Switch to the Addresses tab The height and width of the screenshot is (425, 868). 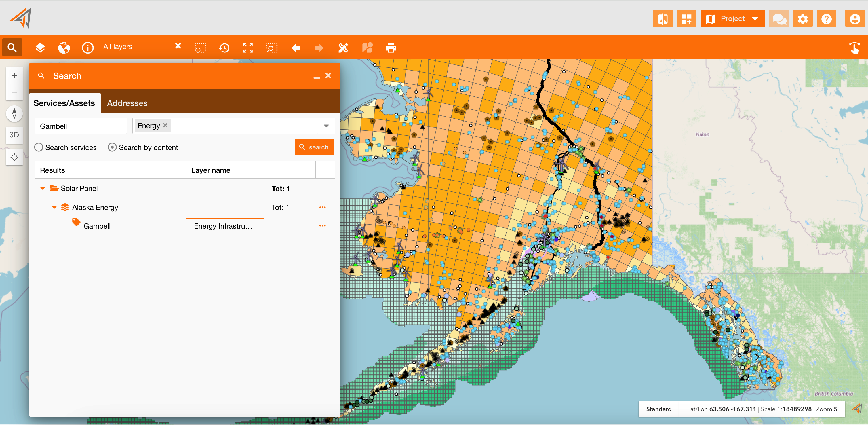(x=127, y=103)
